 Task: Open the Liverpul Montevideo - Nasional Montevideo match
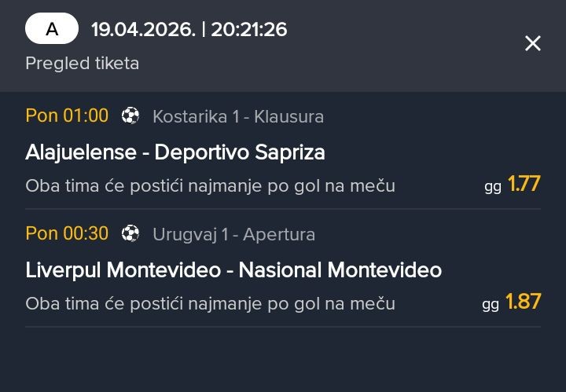click(x=233, y=269)
